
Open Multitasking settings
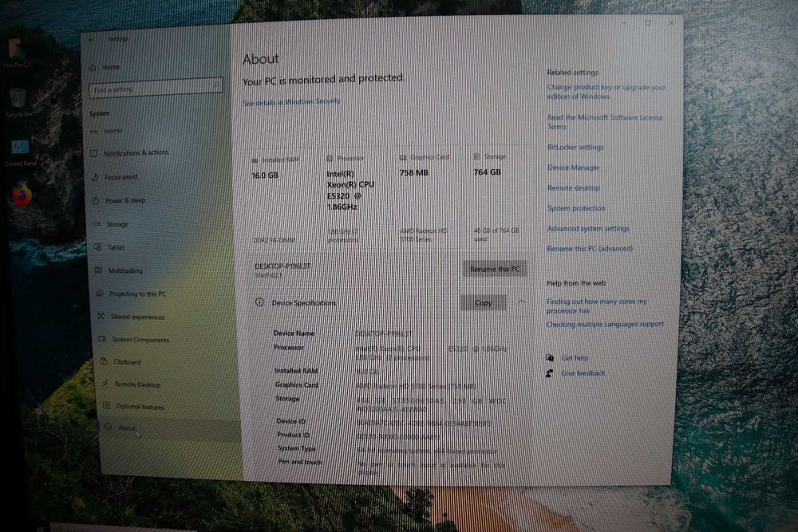click(125, 270)
